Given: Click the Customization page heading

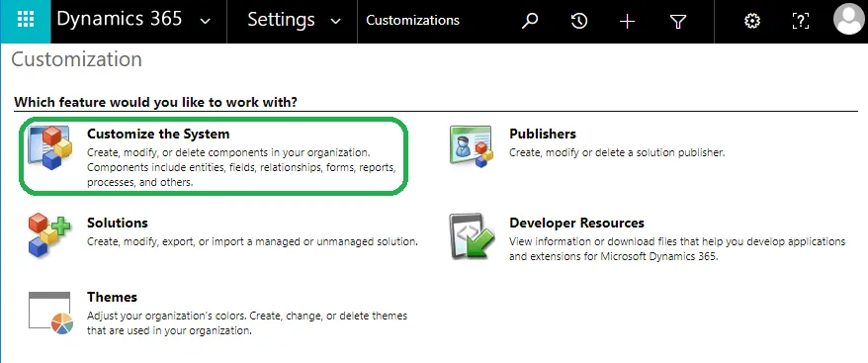Looking at the screenshot, I should point(76,59).
